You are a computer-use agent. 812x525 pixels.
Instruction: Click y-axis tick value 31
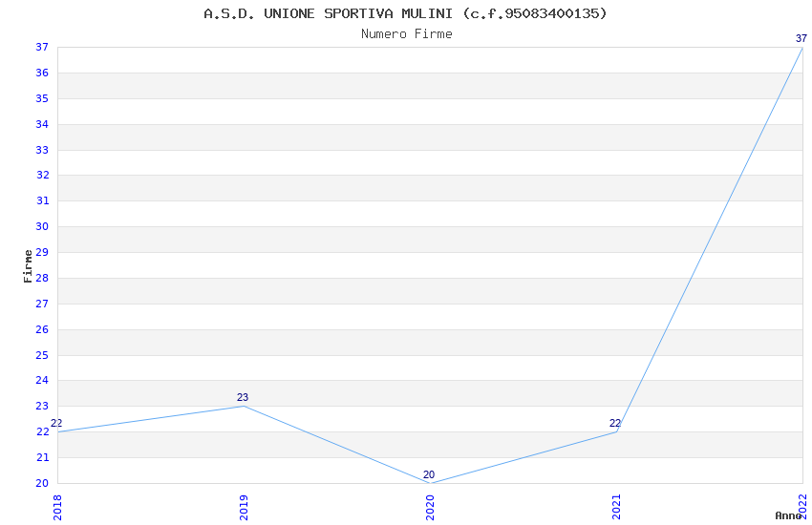pos(42,200)
